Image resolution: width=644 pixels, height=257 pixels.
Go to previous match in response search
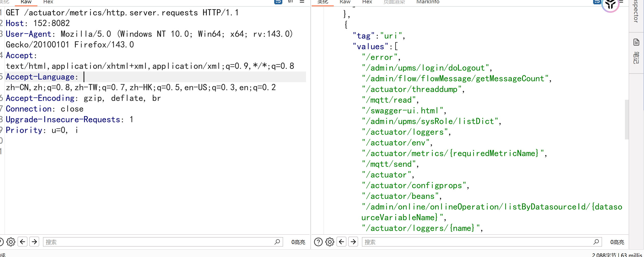click(342, 242)
